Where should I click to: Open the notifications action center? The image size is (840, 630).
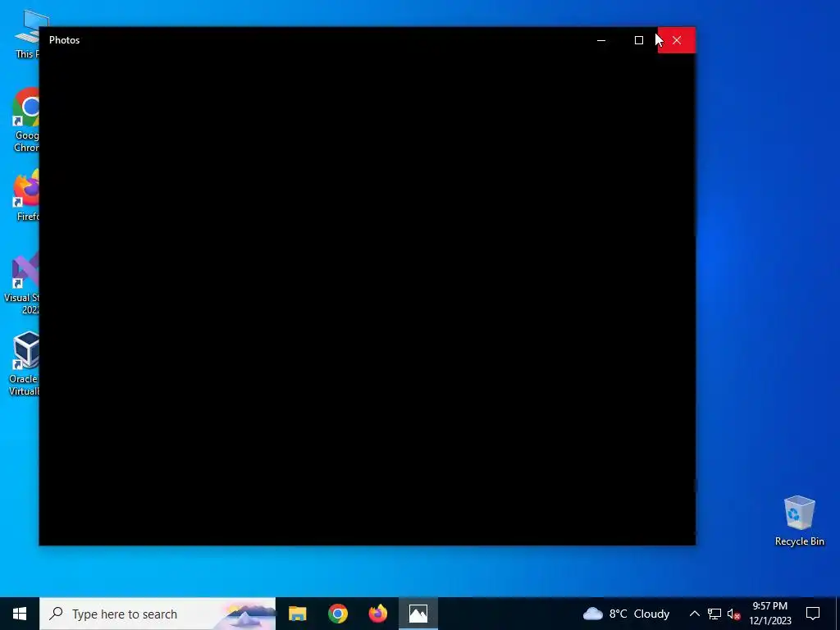click(x=813, y=614)
